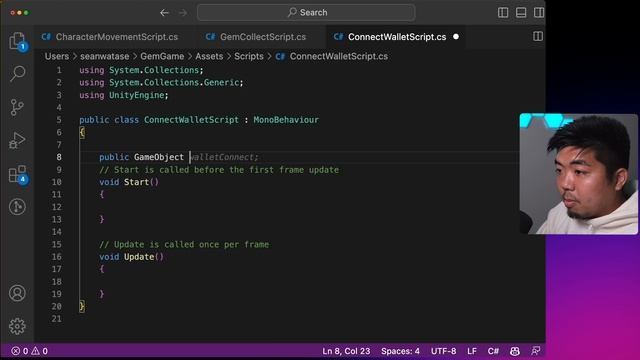
Task: Open the Search view in activity bar
Action: pos(17,73)
